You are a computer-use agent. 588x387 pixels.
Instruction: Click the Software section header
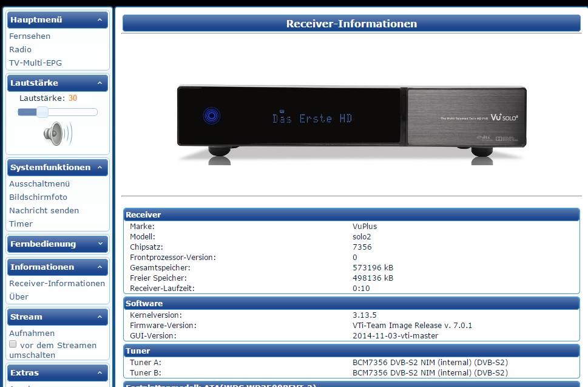(351, 303)
